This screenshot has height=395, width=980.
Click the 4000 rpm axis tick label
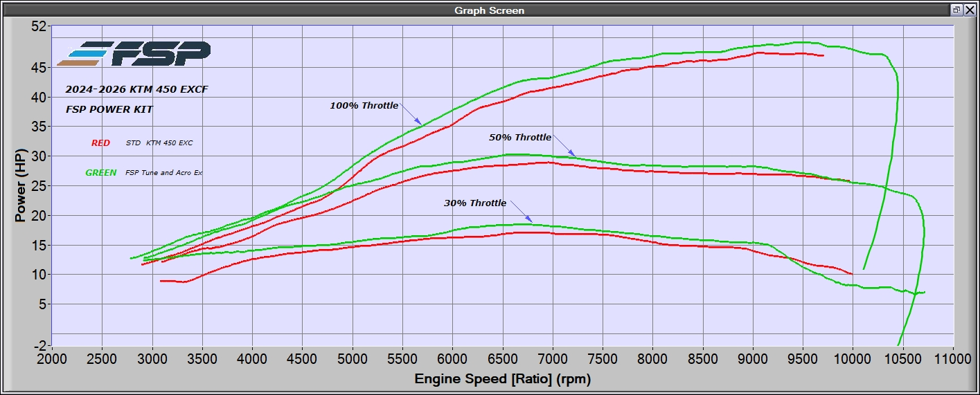click(x=252, y=360)
